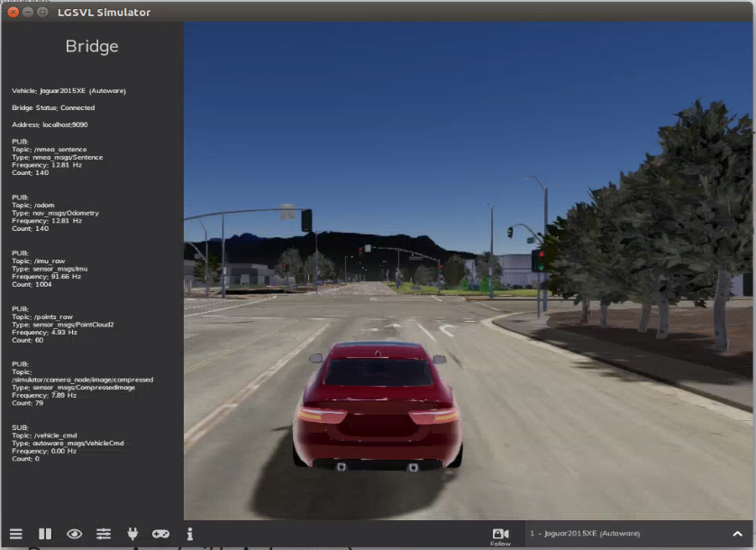Open the hamburger menu in the toolbar

(x=15, y=534)
